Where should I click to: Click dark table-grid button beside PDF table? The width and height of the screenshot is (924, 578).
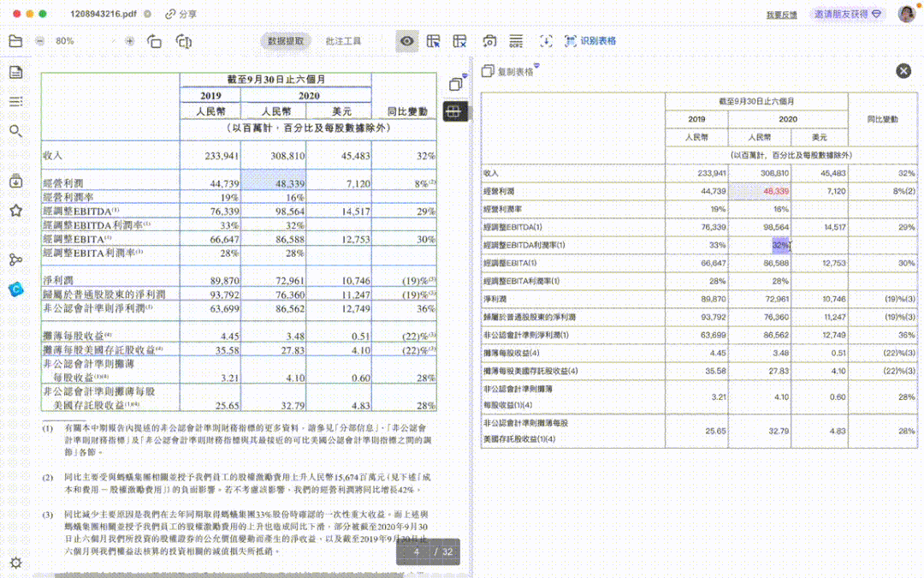tap(455, 111)
